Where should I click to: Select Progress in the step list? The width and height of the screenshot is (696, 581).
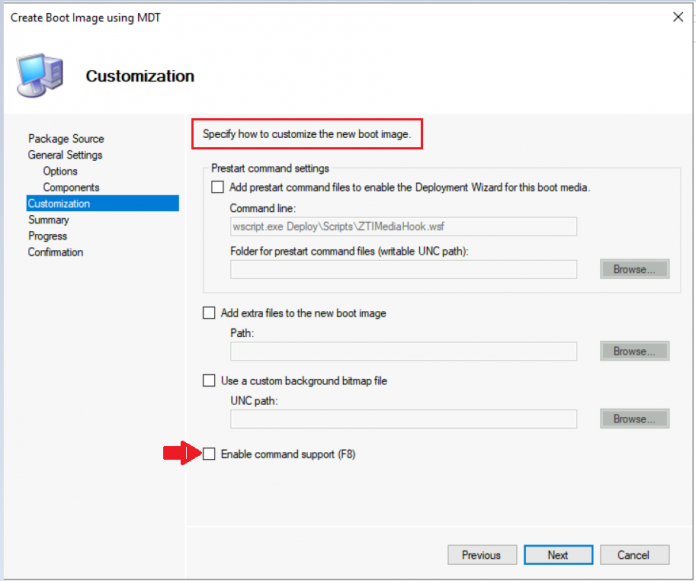pos(48,236)
